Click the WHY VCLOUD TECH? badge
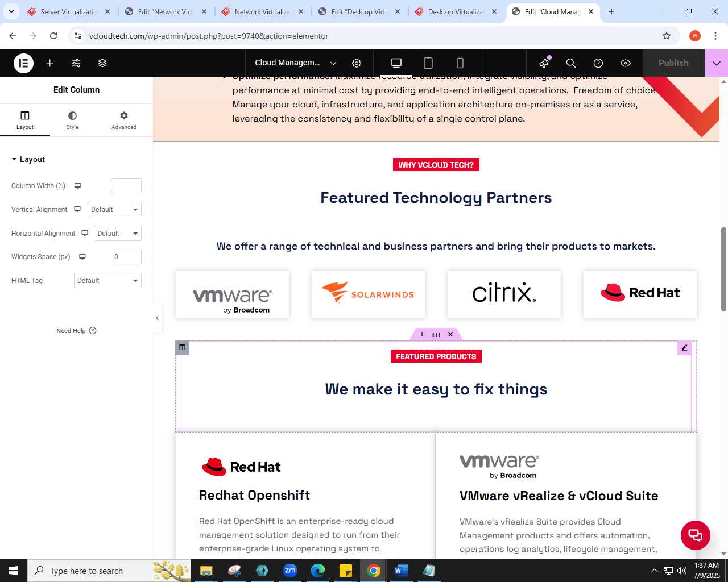 (x=436, y=165)
